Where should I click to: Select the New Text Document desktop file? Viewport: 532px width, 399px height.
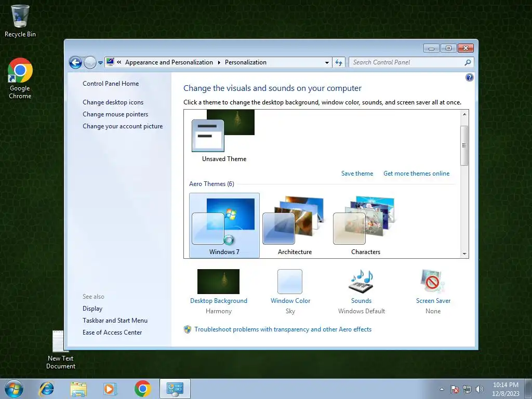(61, 350)
